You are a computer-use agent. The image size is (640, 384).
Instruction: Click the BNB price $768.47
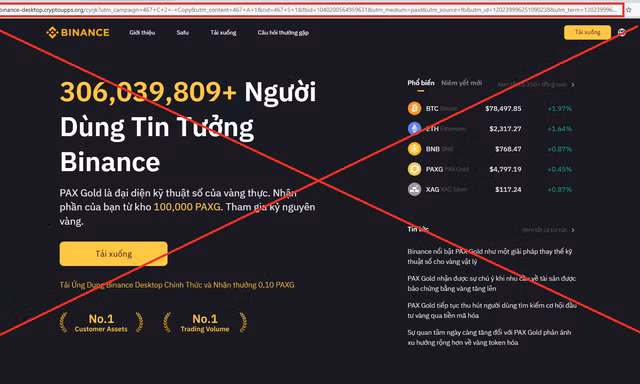(508, 149)
